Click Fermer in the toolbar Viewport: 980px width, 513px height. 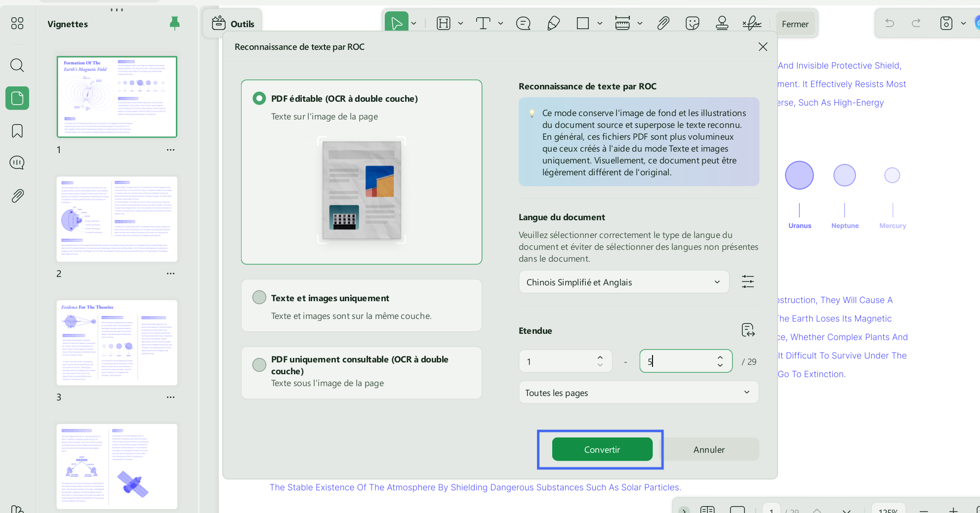[795, 24]
